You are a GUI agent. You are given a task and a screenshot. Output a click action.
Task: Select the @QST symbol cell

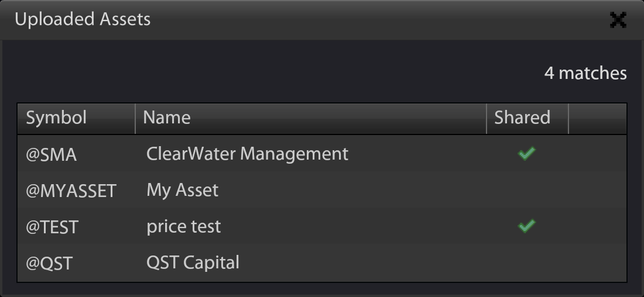(49, 263)
